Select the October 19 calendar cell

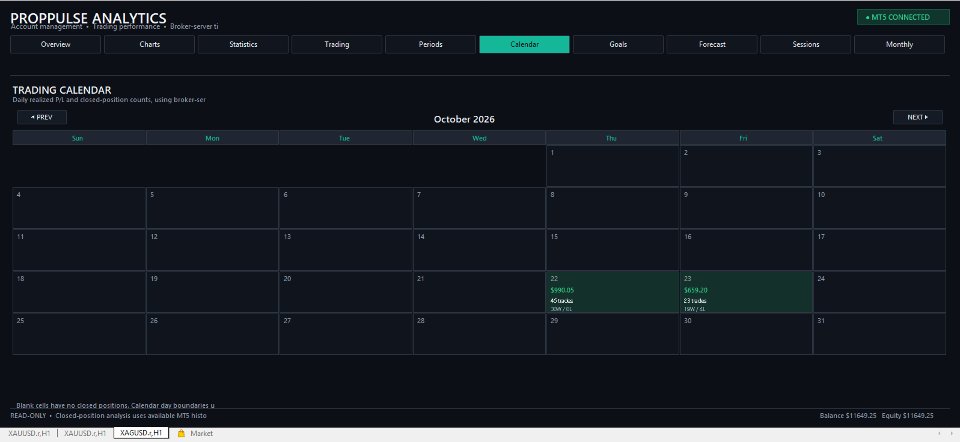pos(212,292)
